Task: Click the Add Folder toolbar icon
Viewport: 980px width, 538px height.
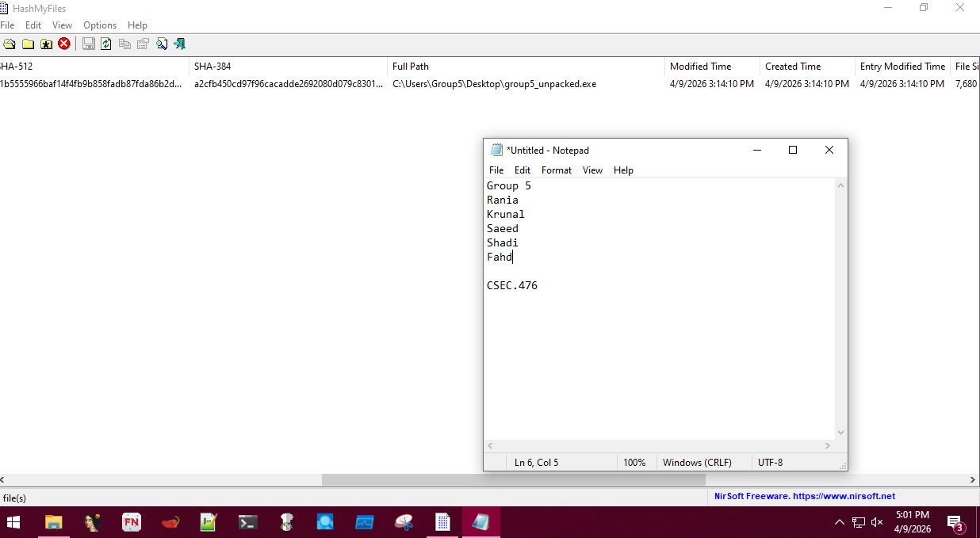Action: [x=28, y=44]
